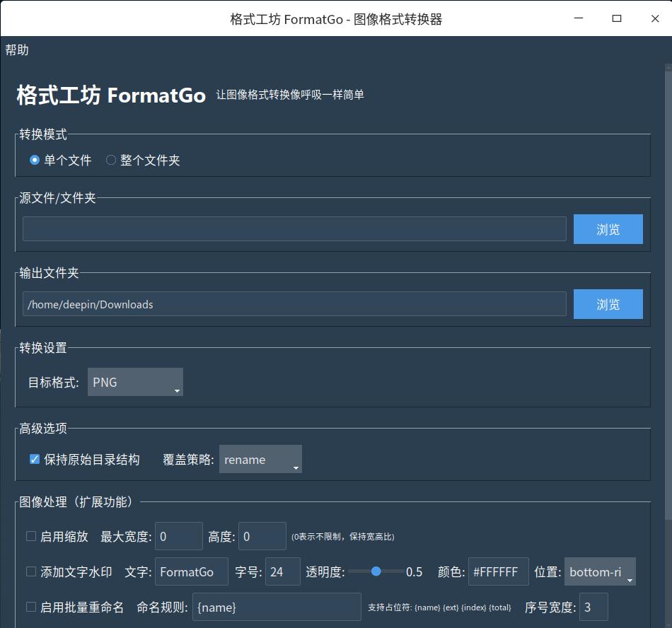Select the 整个文件夹 radio option
The height and width of the screenshot is (628, 672).
coord(143,161)
